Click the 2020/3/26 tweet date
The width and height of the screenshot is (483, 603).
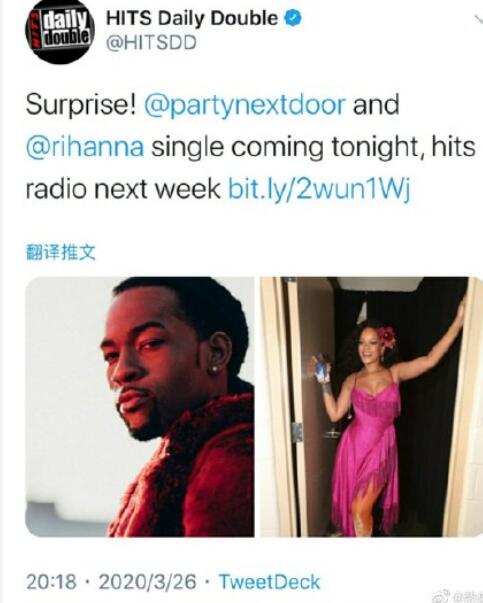tap(148, 581)
